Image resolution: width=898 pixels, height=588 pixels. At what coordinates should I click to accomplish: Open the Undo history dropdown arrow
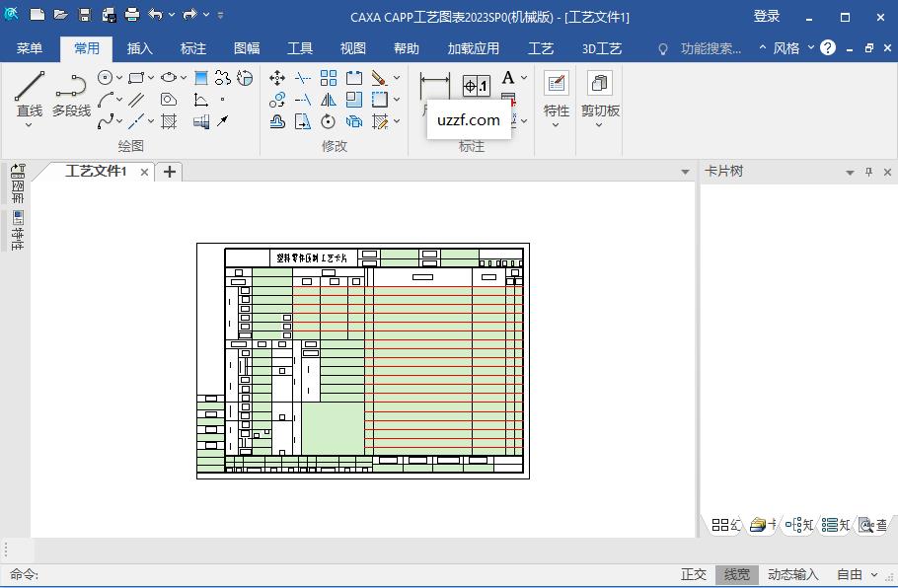tap(171, 16)
